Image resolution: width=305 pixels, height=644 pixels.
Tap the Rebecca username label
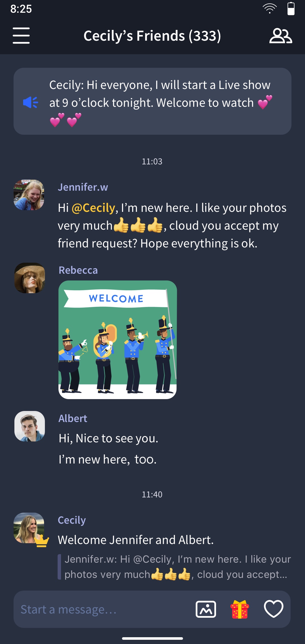pos(78,270)
